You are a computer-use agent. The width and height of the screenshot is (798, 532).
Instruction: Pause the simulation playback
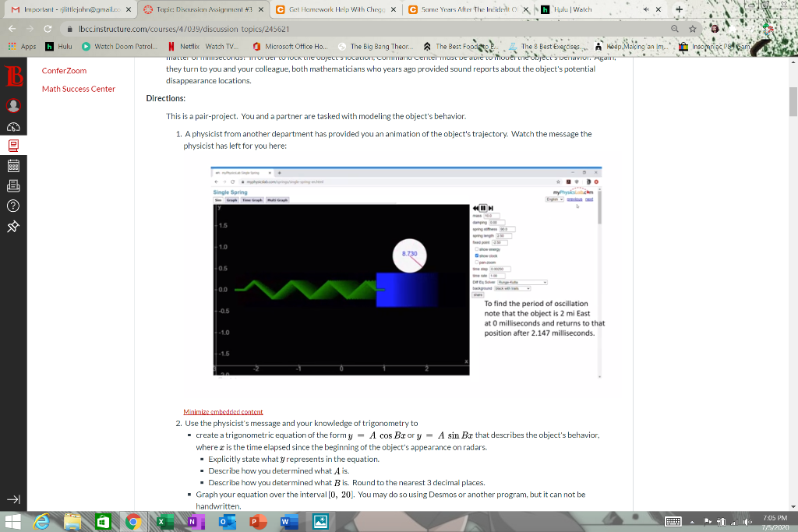[x=482, y=208]
